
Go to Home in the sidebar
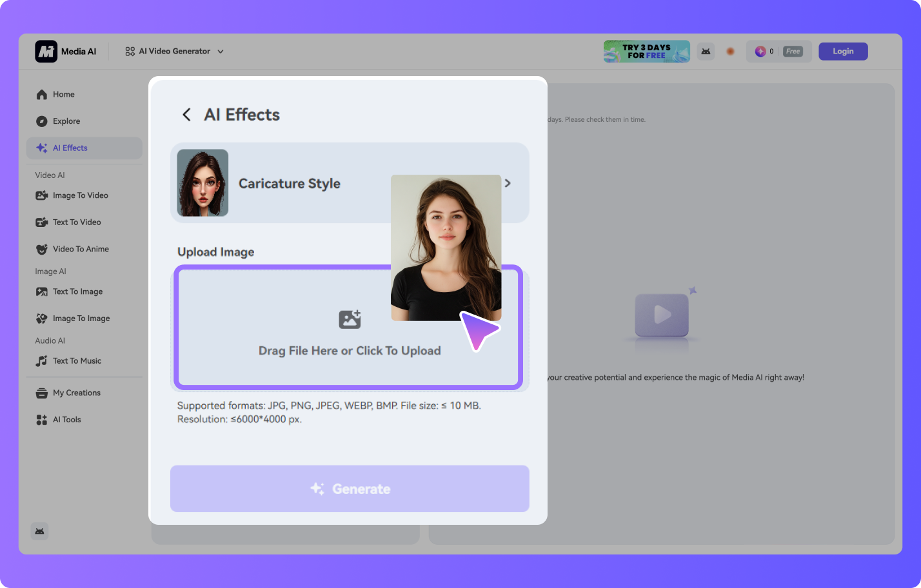[x=63, y=95]
